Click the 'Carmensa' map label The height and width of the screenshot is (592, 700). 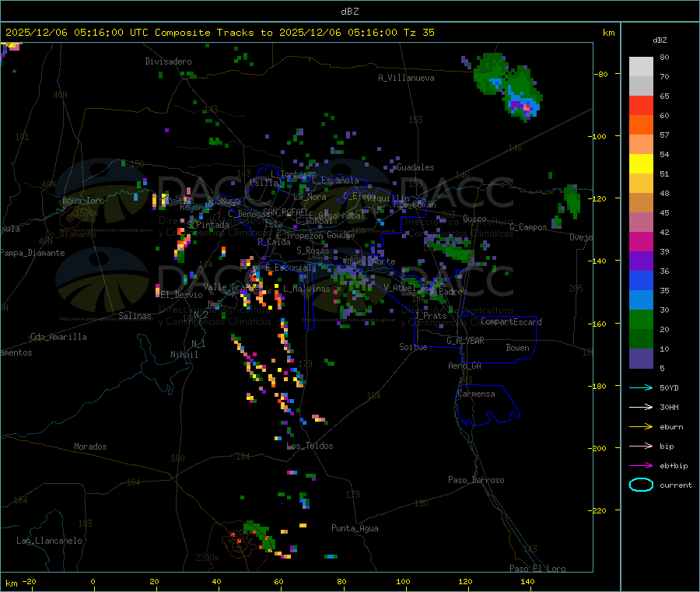476,394
